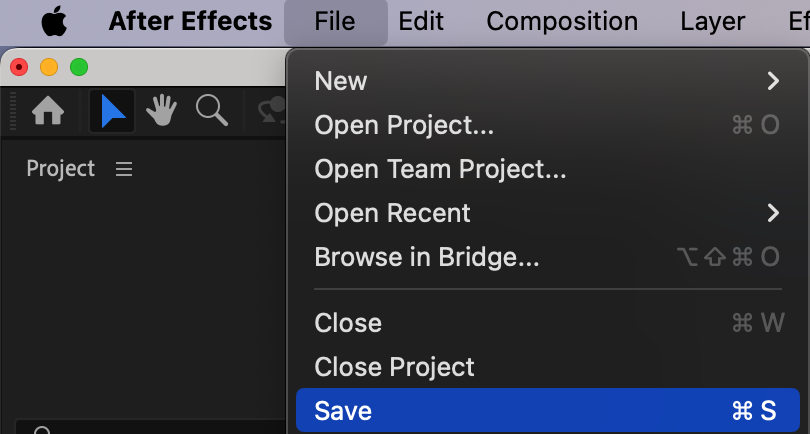810x434 pixels.
Task: Click the partially visible orbit camera tool
Action: click(272, 112)
